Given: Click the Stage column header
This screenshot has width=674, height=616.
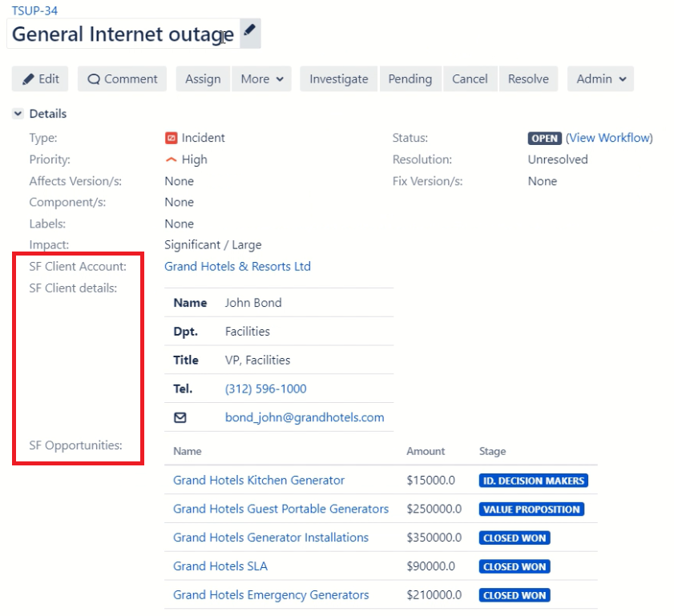Looking at the screenshot, I should coord(493,452).
